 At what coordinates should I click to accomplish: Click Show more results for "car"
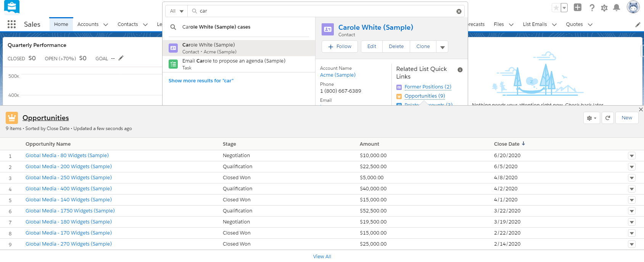point(201,81)
